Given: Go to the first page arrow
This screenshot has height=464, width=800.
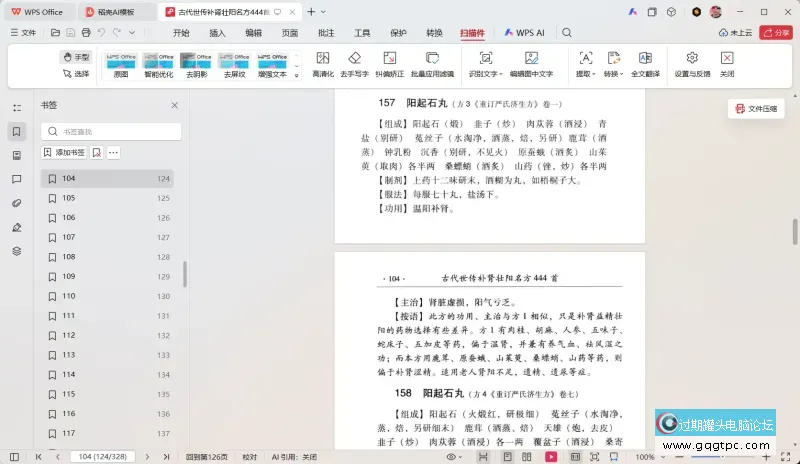Looking at the screenshot, I should [38, 457].
